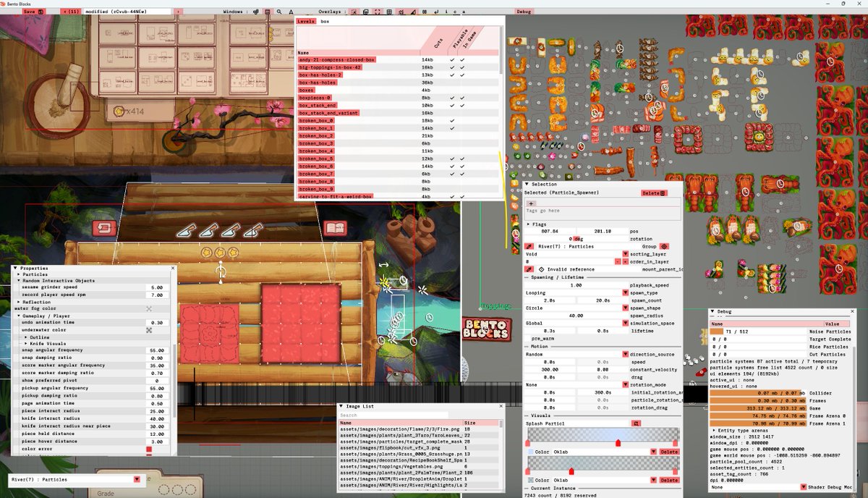Click refresh icon next to Splash Particl
The width and height of the screenshot is (868, 498).
coord(635,423)
